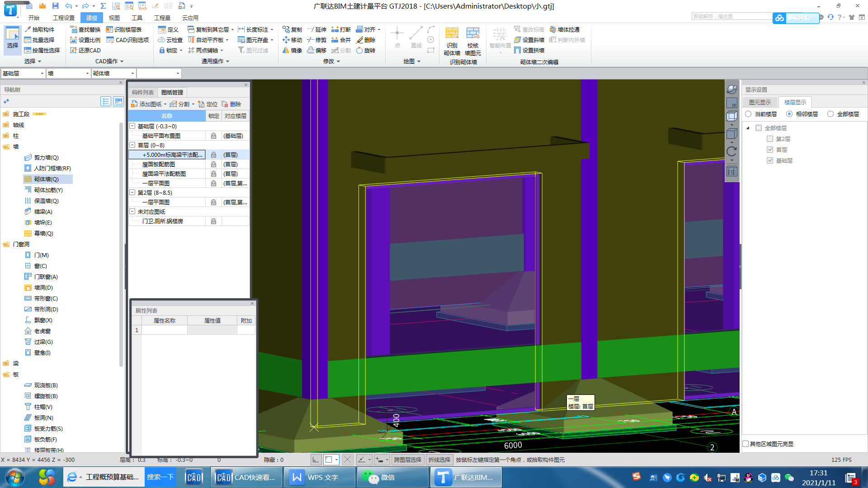Enable 其他区域图元亮显 checkbox
Viewport: 868px width, 488px height.
(746, 444)
